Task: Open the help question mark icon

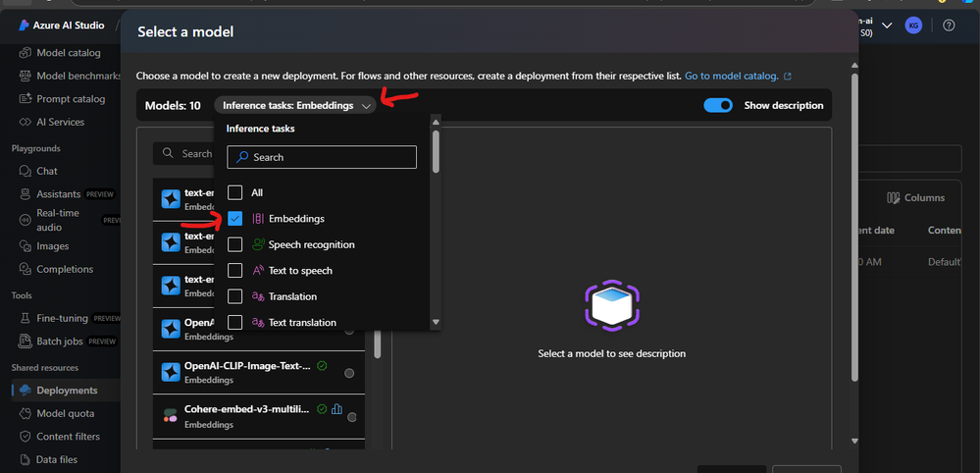Action: click(949, 26)
